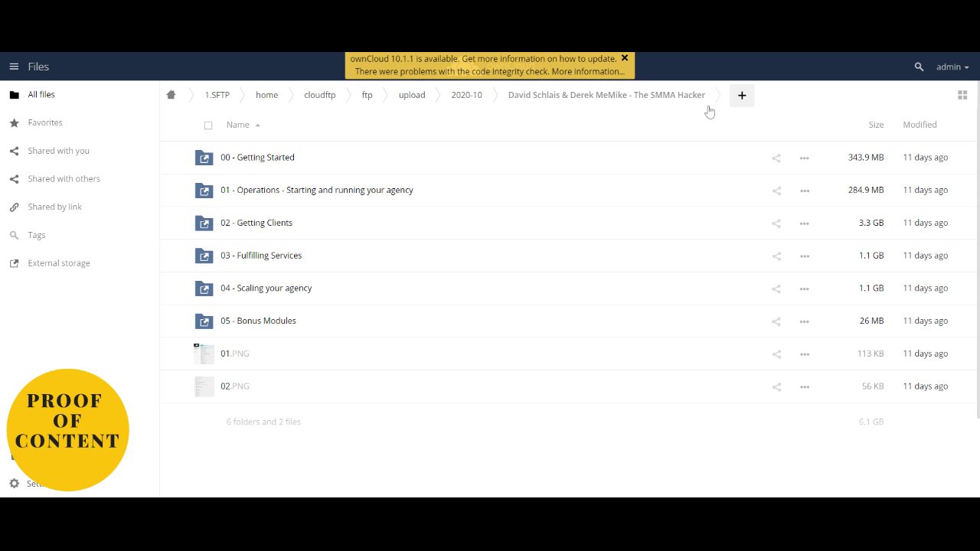Sort files by Size column
Screen dimensions: 980x551
876,125
